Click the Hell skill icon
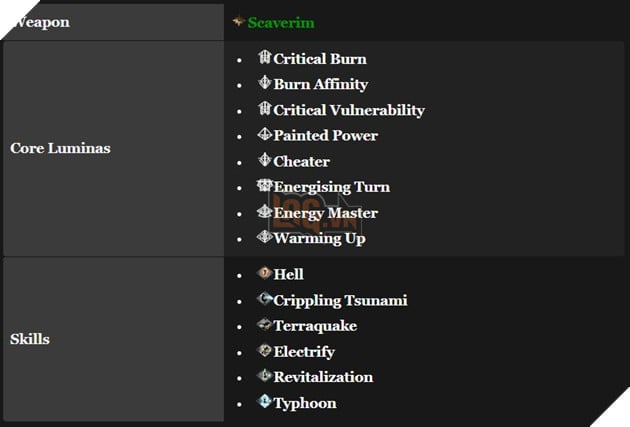Viewport: 630px width, 427px height. point(265,273)
